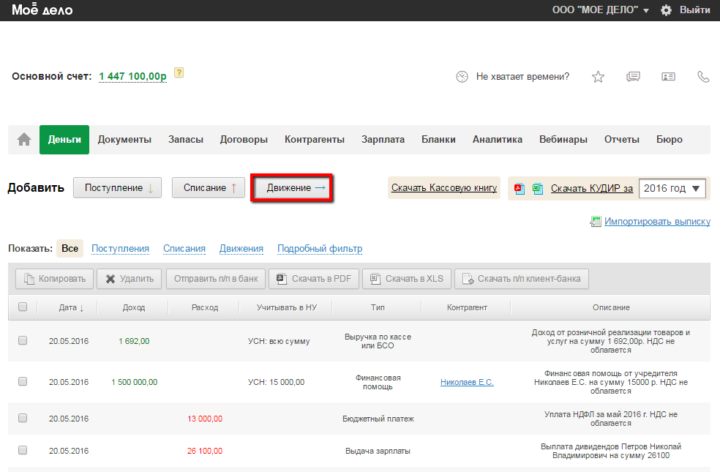
Task: Click the home icon in navigation bar
Action: pos(24,140)
